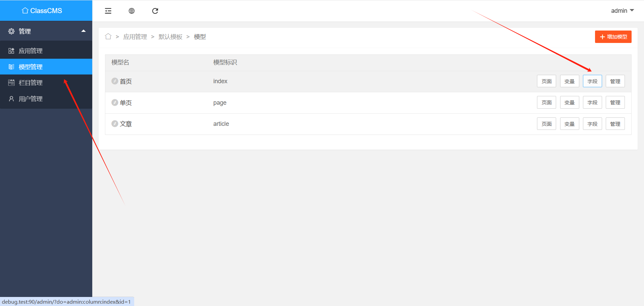Click 管理 button for the index model
644x306 pixels.
[x=615, y=81]
